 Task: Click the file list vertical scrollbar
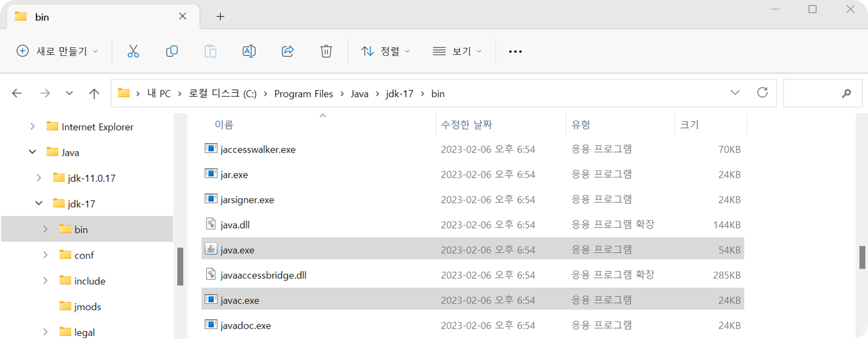coord(862,257)
